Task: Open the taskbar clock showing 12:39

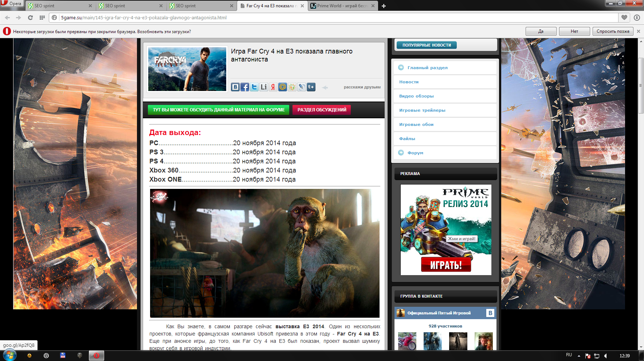Action: [x=625, y=356]
